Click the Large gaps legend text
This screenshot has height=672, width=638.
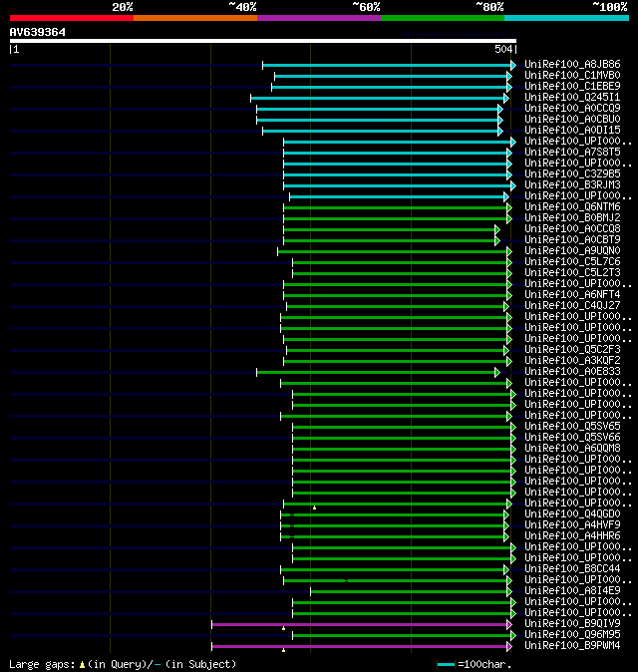click(42, 664)
